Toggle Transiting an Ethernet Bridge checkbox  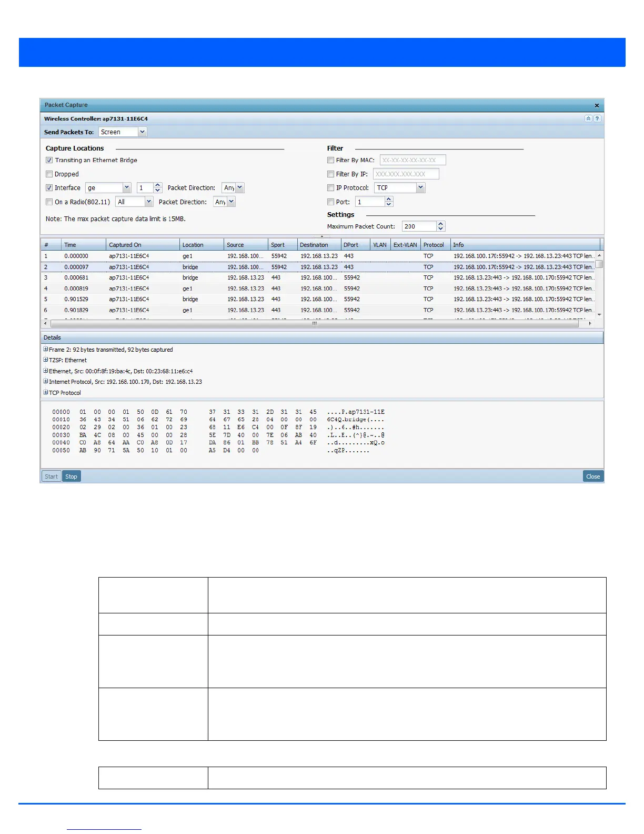point(49,160)
